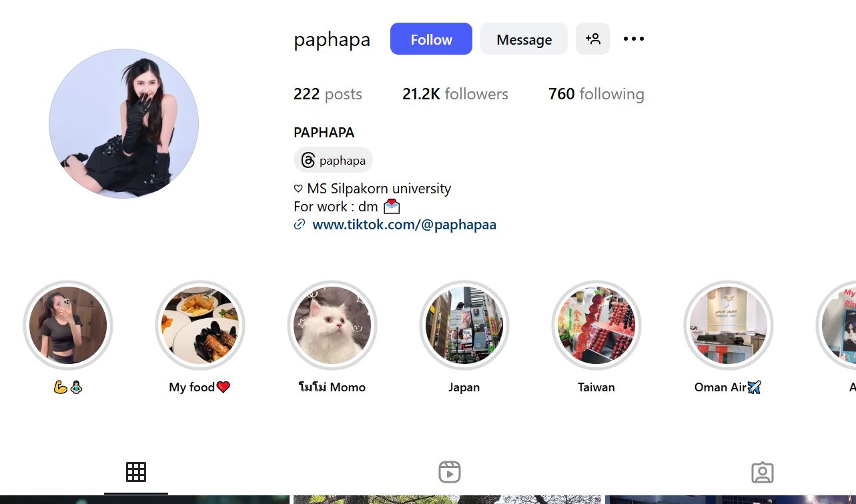Send a message via Message button

(524, 39)
